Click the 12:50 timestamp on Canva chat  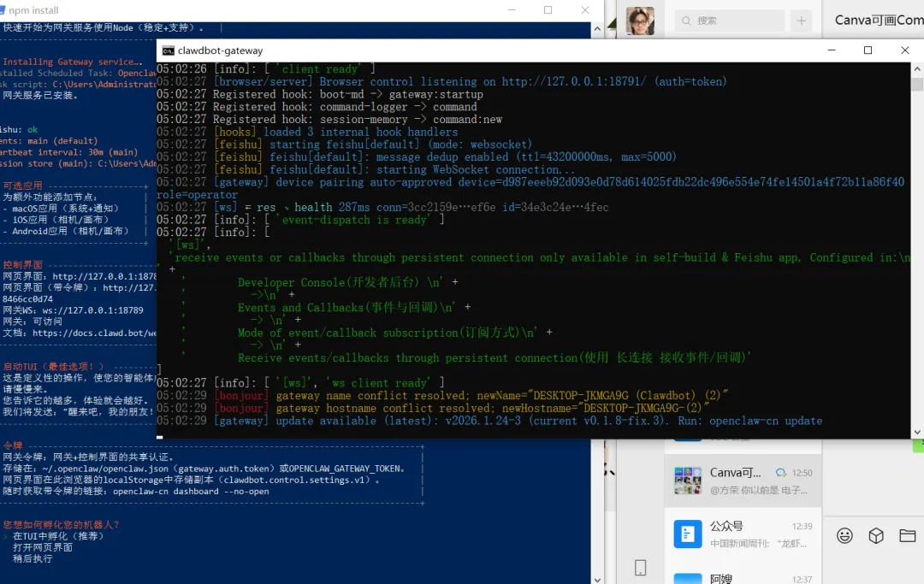(x=802, y=473)
